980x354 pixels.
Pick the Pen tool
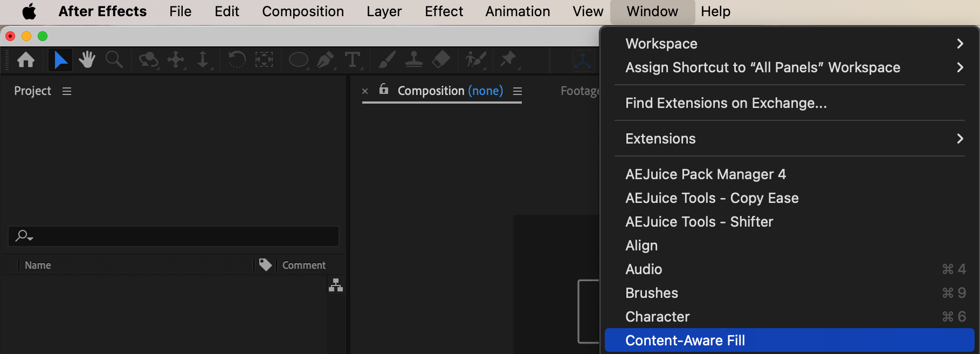coord(325,59)
